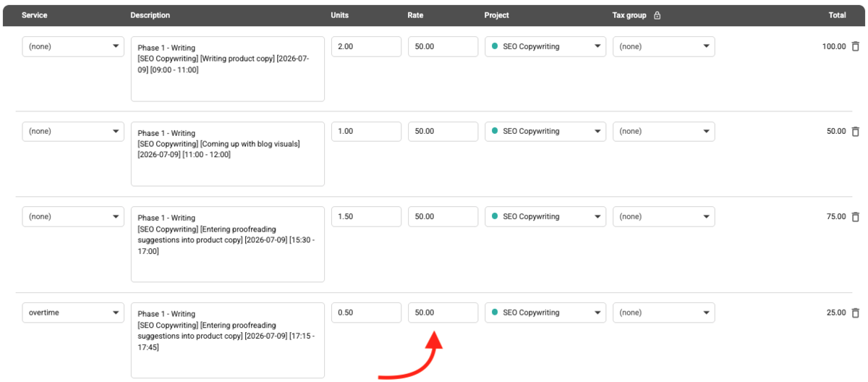Open Project dropdown in the 25.00 row
Image resolution: width=868 pixels, height=382 pixels.
coord(545,313)
